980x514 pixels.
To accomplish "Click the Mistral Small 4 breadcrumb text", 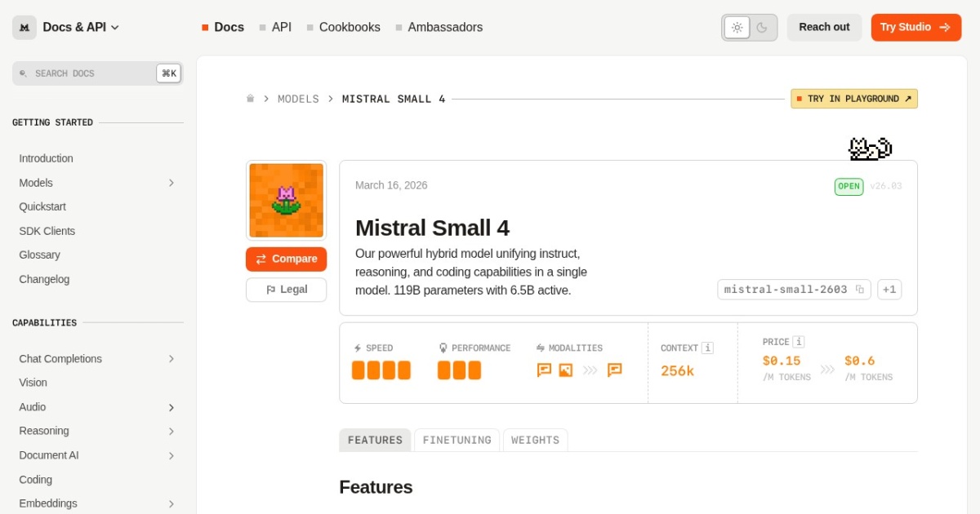I will click(x=394, y=99).
